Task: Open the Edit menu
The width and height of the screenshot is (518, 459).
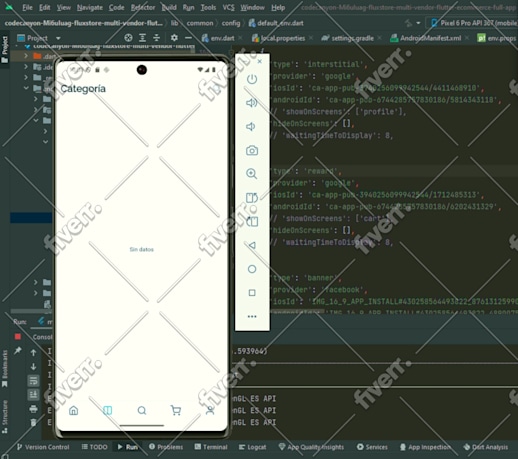Action: coord(45,7)
